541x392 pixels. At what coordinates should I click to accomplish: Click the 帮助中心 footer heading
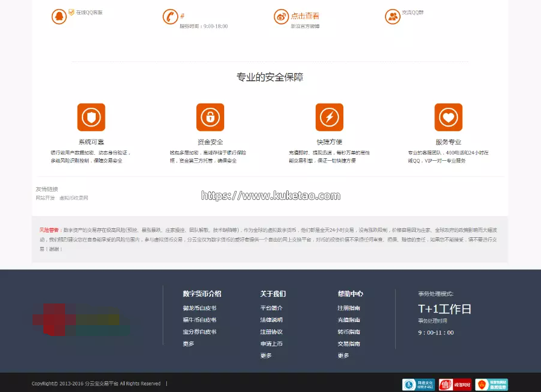(350, 294)
